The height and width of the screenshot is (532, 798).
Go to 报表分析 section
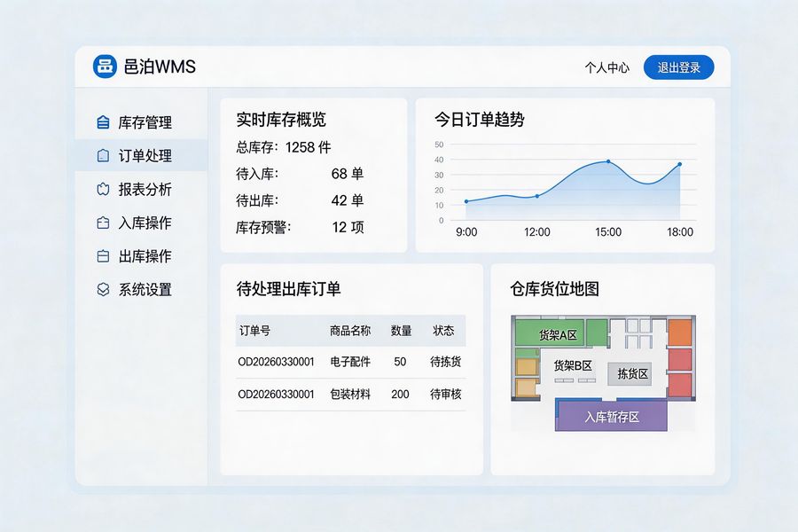(142, 189)
